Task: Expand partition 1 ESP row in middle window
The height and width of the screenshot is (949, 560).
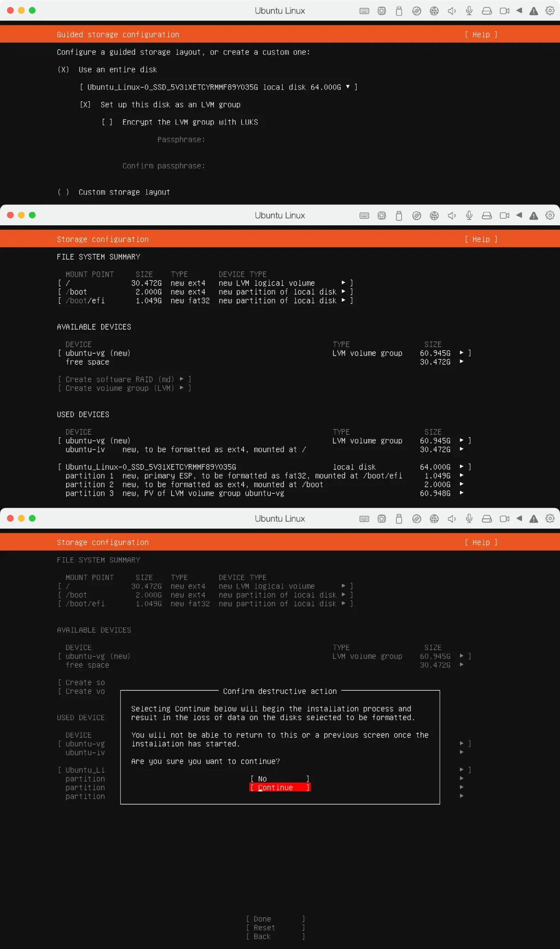Action: [x=264, y=476]
